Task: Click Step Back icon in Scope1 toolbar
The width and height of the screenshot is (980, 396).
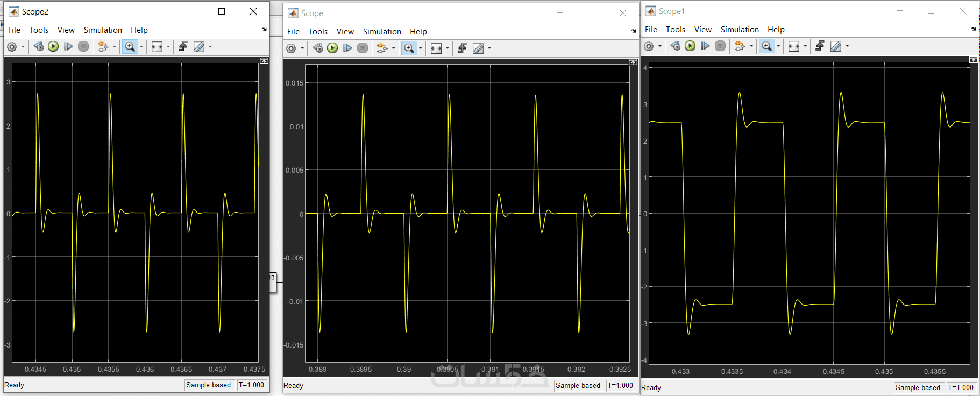Action: [676, 46]
